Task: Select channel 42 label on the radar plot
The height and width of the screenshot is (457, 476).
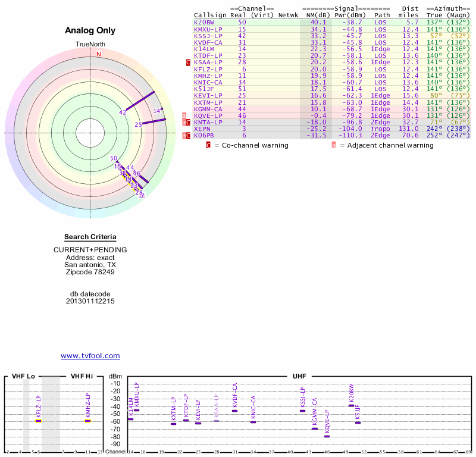Action: pyautogui.click(x=123, y=112)
